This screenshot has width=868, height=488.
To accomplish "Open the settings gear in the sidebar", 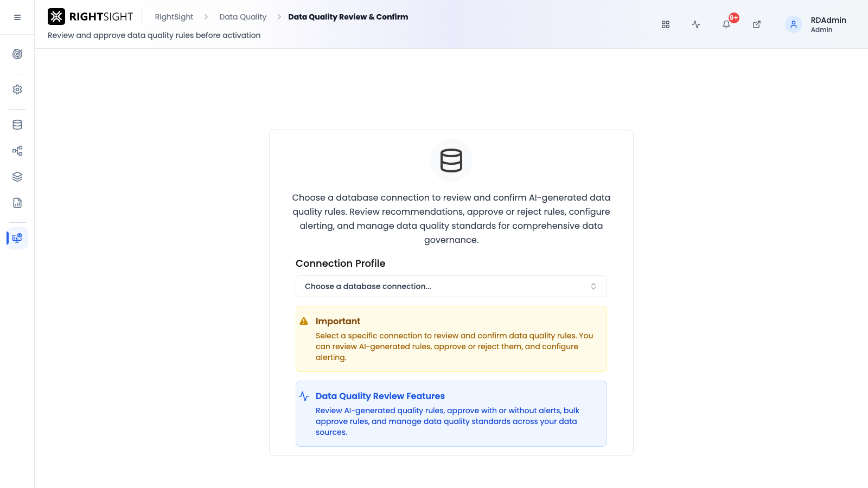I will (x=17, y=89).
